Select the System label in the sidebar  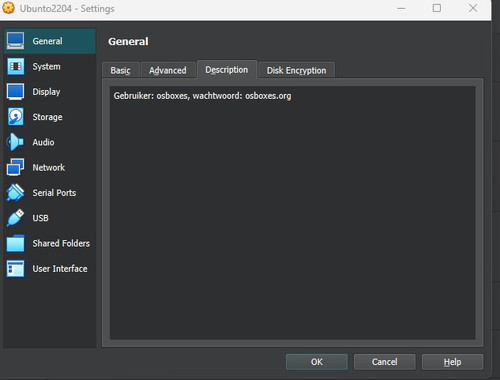[46, 67]
